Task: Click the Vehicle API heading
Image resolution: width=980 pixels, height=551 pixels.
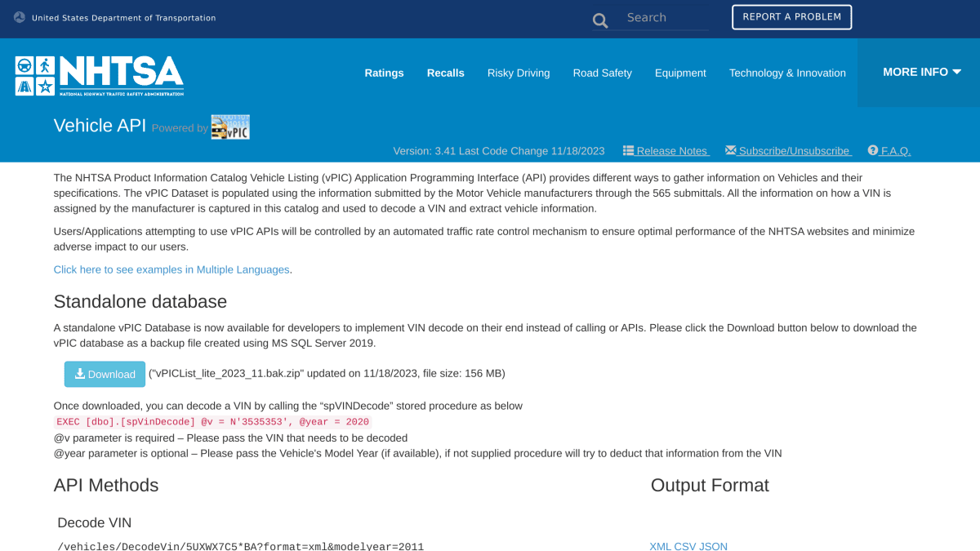Action: click(x=100, y=126)
